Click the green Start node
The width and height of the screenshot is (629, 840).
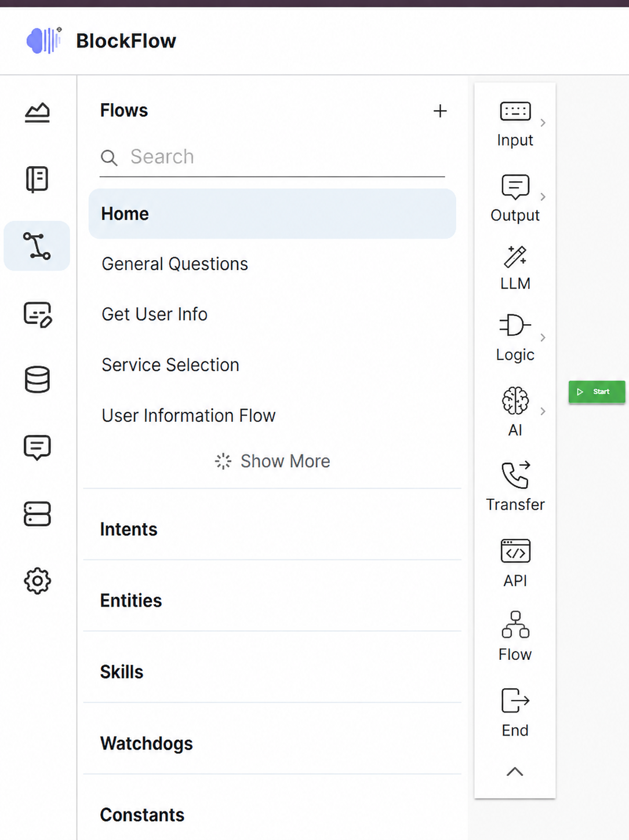point(597,392)
